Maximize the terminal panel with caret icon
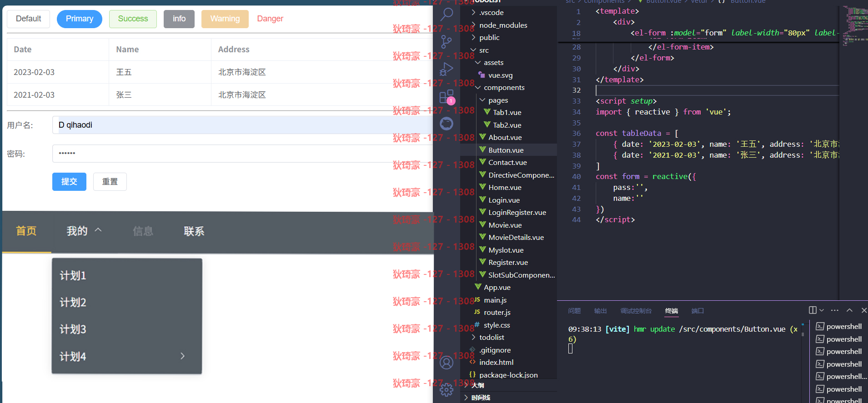This screenshot has height=403, width=868. pos(849,310)
